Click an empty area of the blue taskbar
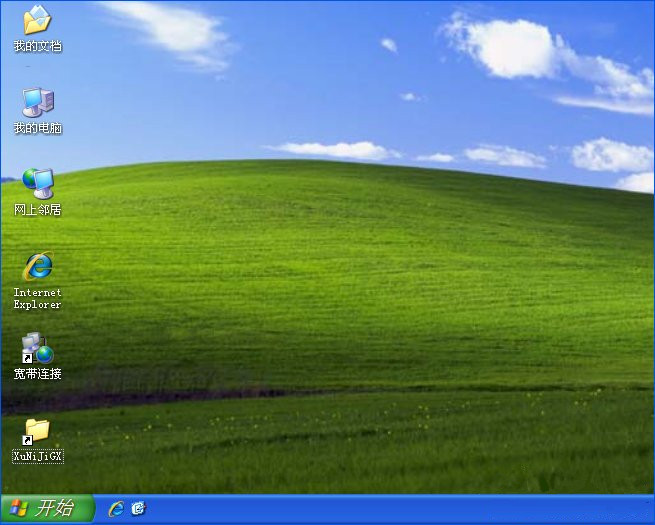The height and width of the screenshot is (525, 655). [400, 510]
